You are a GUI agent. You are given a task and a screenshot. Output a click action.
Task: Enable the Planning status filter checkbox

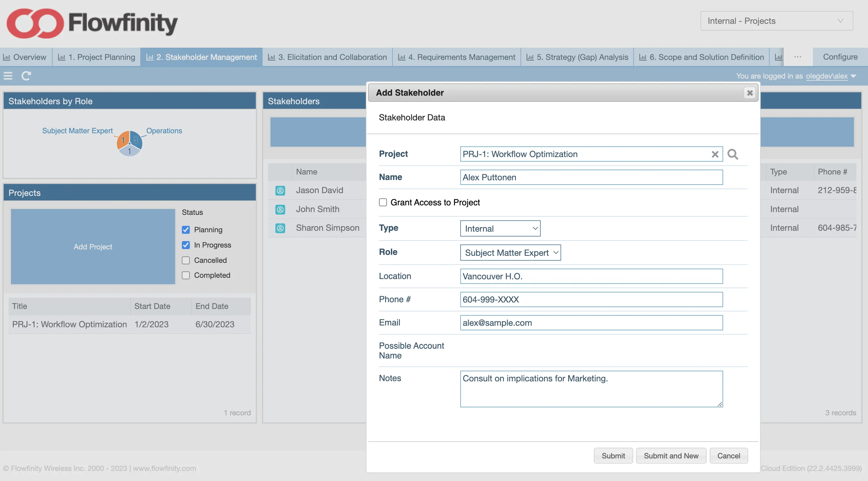coord(186,229)
